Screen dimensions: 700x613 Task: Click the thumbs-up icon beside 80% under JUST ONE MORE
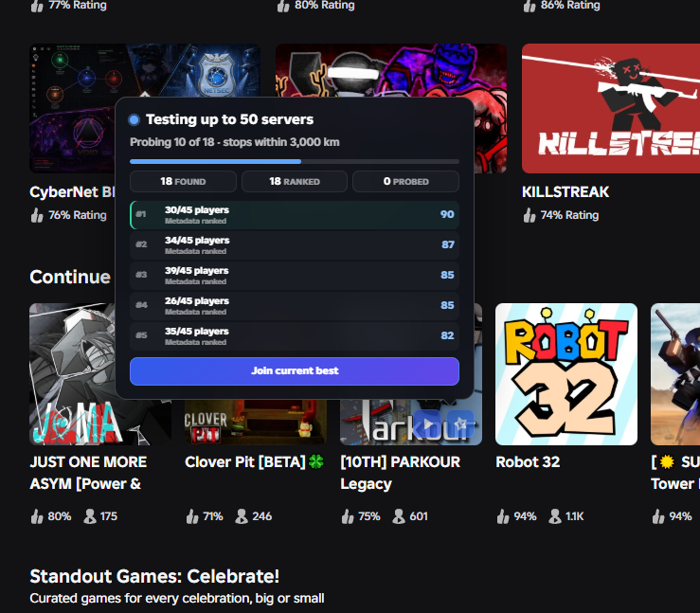pos(37,516)
